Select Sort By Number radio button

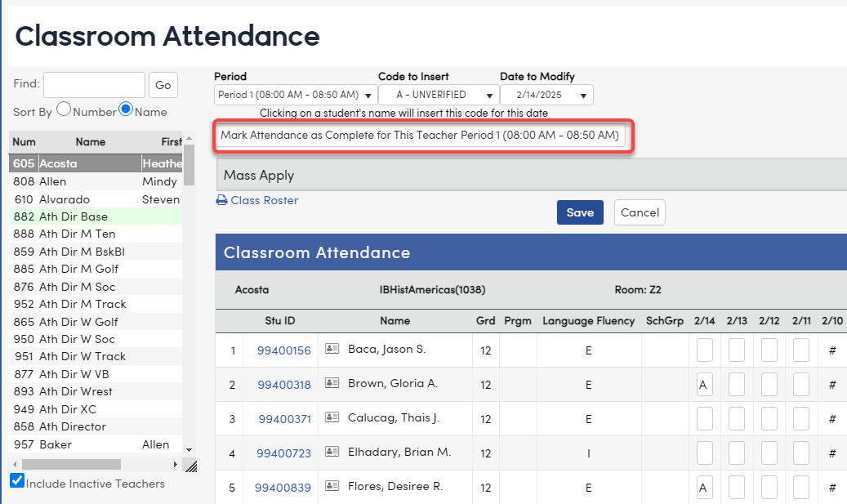[64, 109]
